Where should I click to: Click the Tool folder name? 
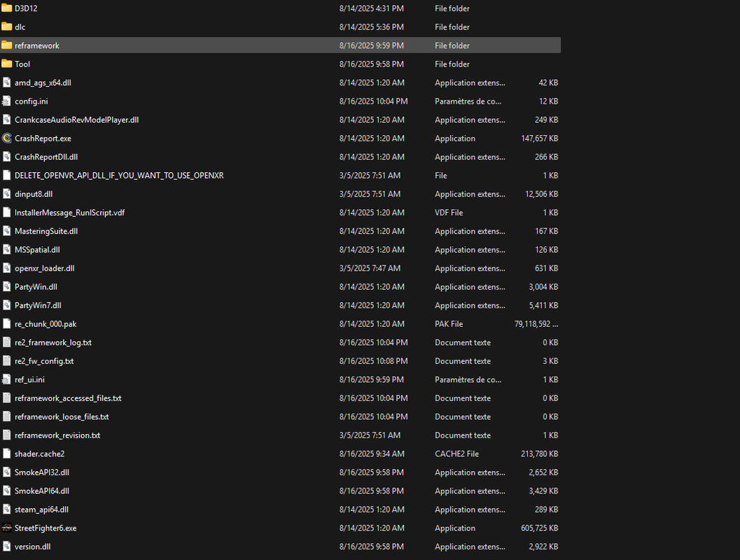[x=22, y=64]
